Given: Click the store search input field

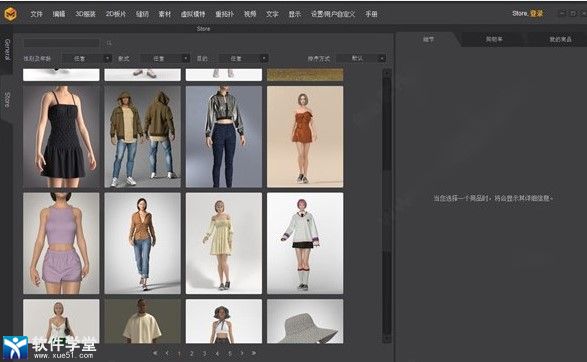Looking at the screenshot, I should point(62,43).
